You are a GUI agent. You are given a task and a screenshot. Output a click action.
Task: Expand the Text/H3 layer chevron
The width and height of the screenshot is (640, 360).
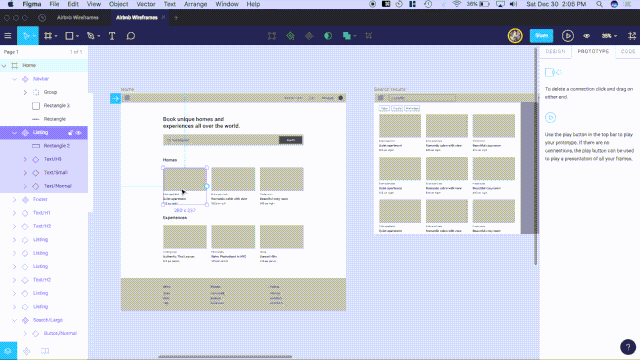point(25,159)
